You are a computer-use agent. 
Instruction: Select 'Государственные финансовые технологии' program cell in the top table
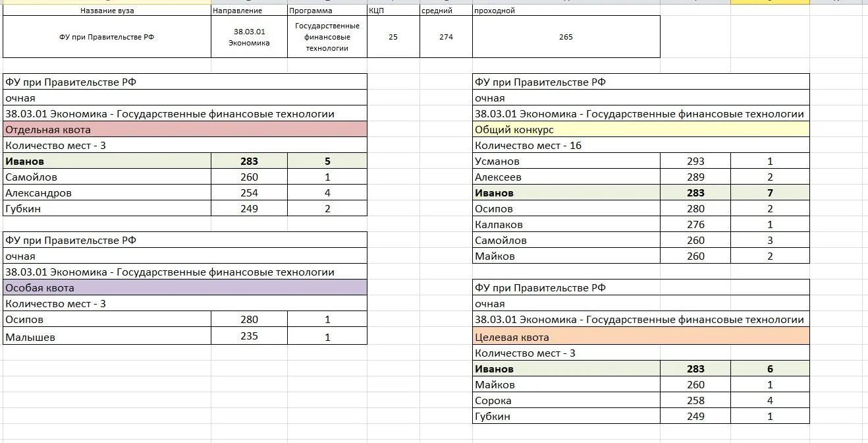click(x=327, y=37)
